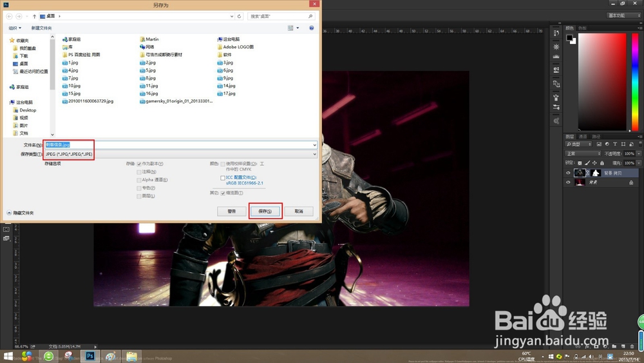Hide the 背景 拷贝 layer via eye icon
Screen dimensions: 644x363
(569, 173)
